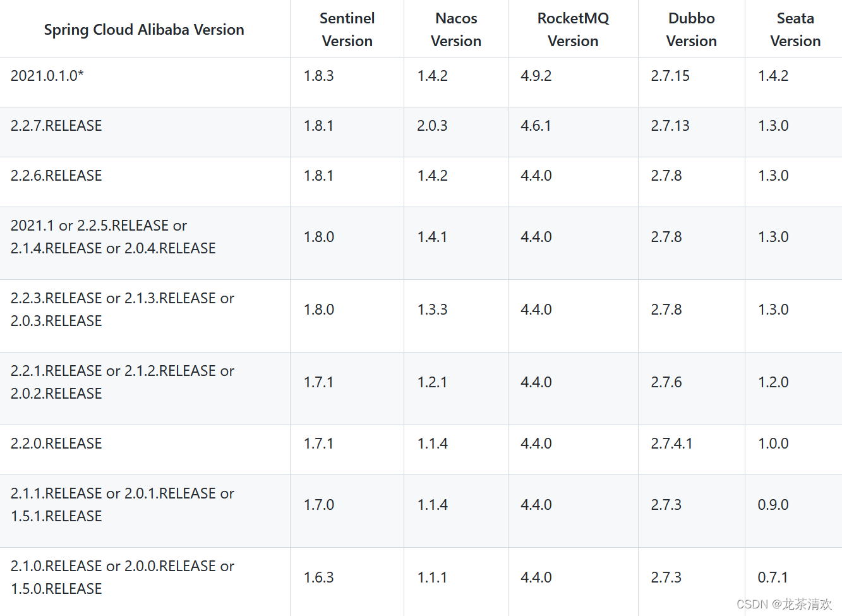The height and width of the screenshot is (616, 842).
Task: Click Seata 1.3.0 in 2.2.6.RELEASE row
Action: point(773,176)
